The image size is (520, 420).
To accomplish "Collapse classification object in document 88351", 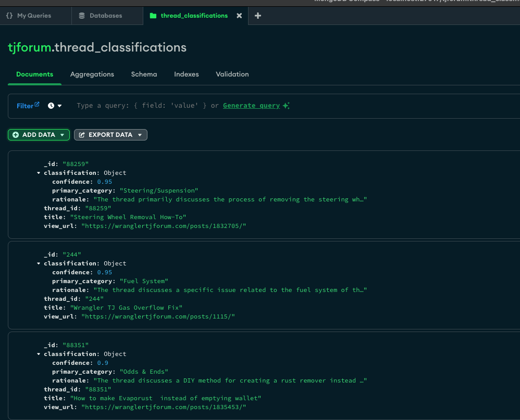I will 39,354.
